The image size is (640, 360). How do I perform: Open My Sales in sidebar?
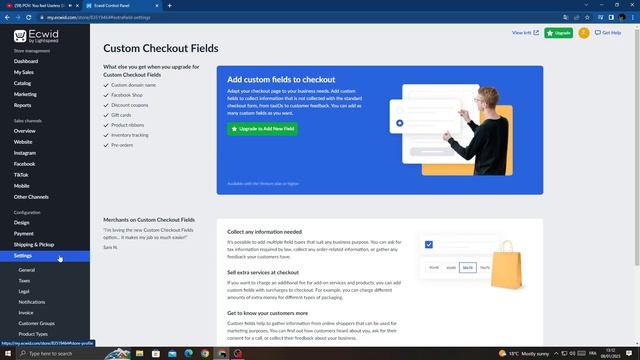pyautogui.click(x=24, y=72)
